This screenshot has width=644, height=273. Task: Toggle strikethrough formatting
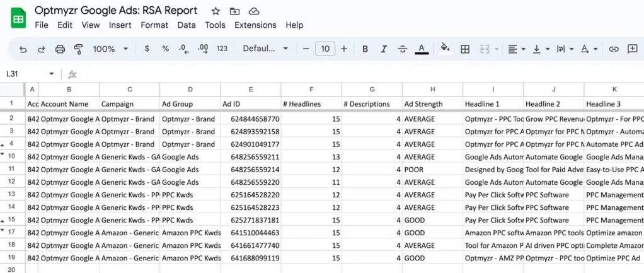pos(403,49)
